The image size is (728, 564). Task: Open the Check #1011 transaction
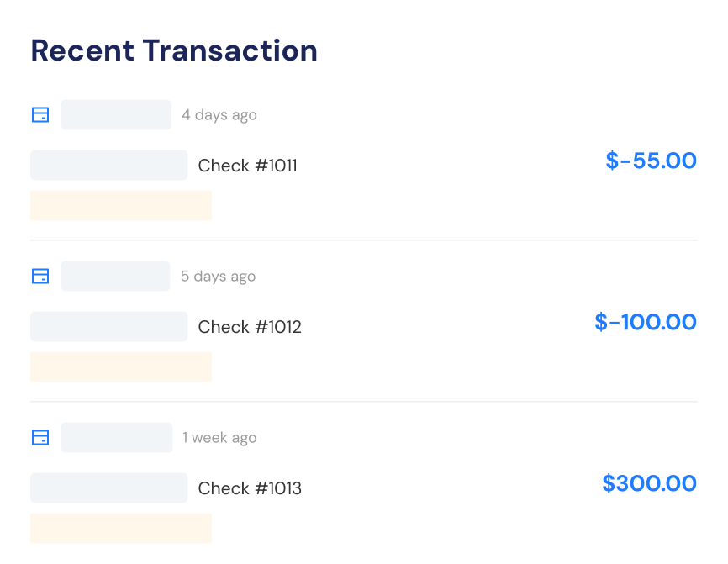pos(247,166)
